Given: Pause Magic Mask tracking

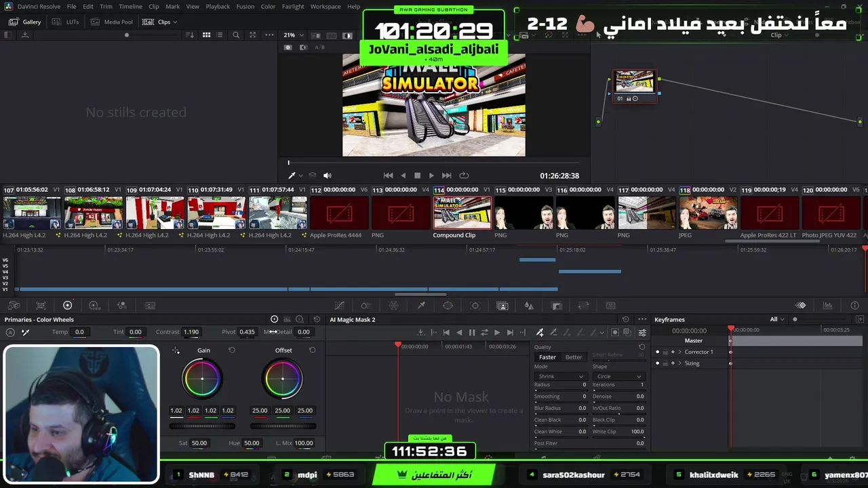Looking at the screenshot, I should [472, 332].
